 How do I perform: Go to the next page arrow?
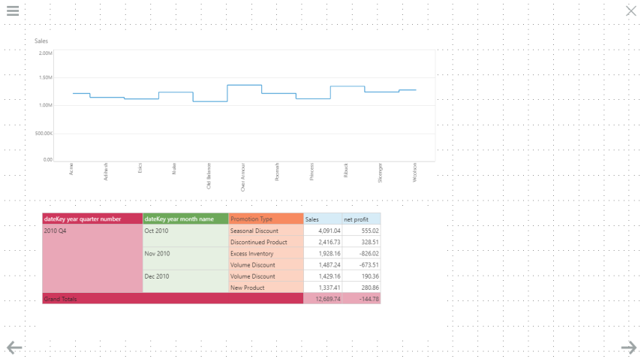click(x=629, y=347)
